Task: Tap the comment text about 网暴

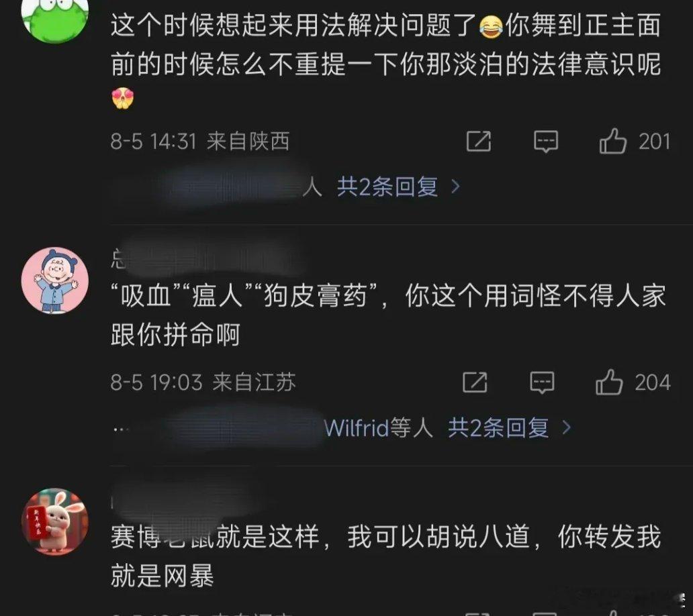Action: pos(386,556)
